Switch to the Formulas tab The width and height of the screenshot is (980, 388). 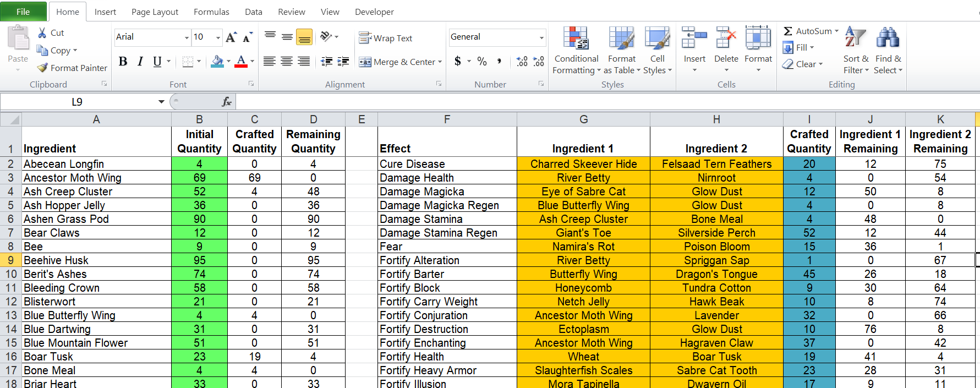coord(211,12)
